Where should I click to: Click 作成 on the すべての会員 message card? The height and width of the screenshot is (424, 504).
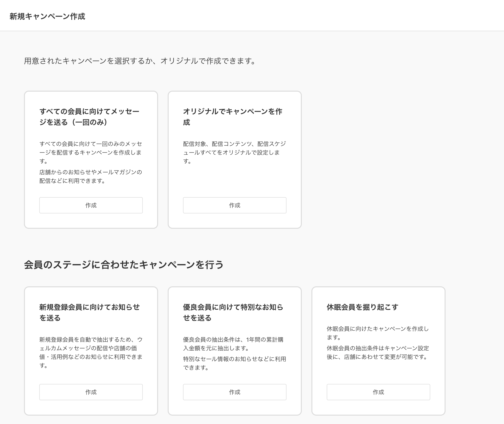[91, 205]
